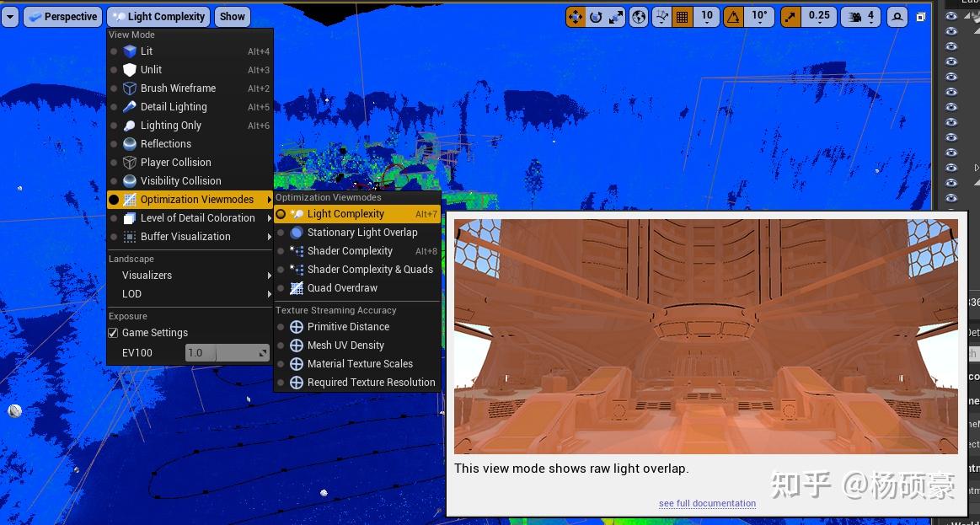Open the Show flags button
Screen dimensions: 980x525
(232, 17)
